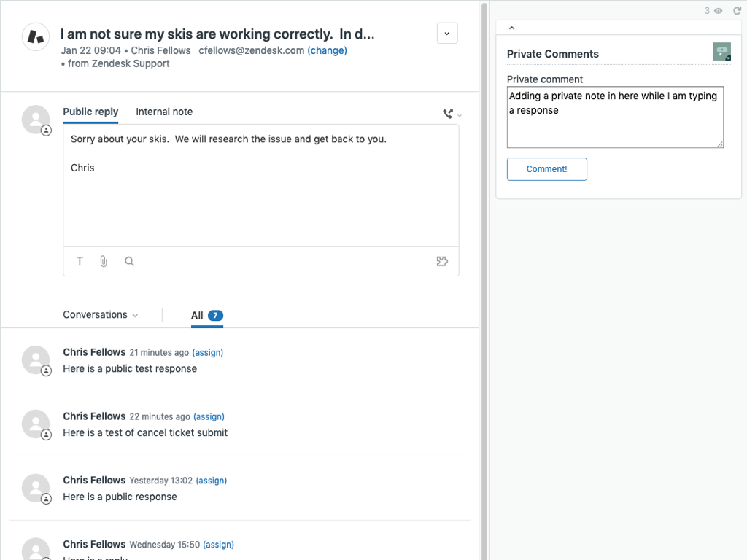Open the ticket options dropdown beside the title
The height and width of the screenshot is (560, 747).
[447, 33]
